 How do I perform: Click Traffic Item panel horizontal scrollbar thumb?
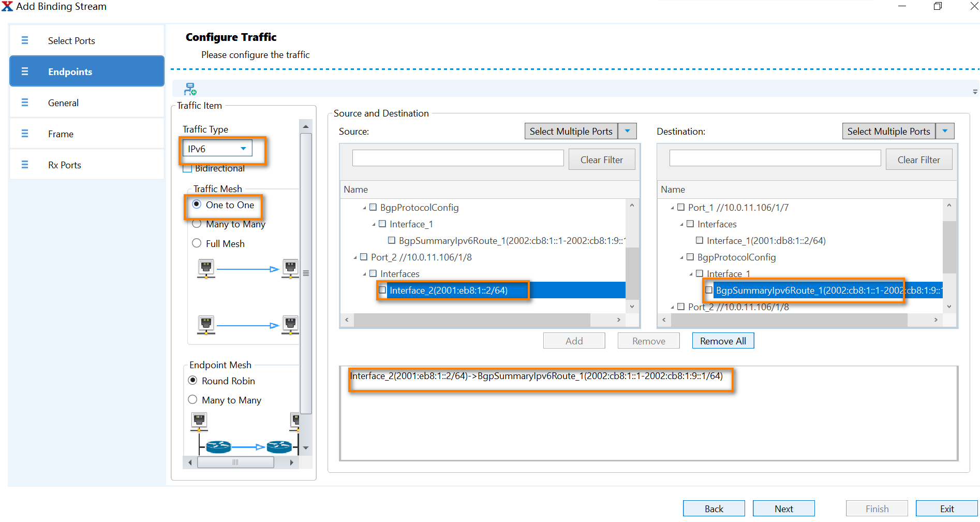click(x=235, y=462)
